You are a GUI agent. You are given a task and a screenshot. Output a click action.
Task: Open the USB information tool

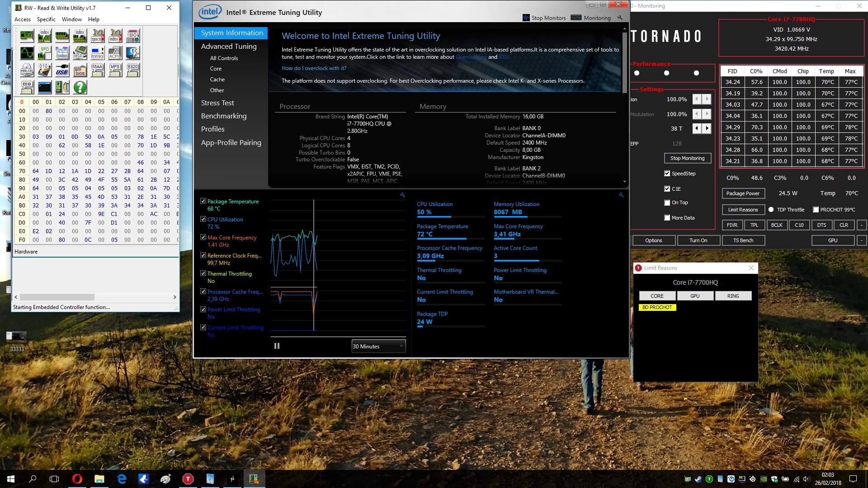pyautogui.click(x=62, y=70)
